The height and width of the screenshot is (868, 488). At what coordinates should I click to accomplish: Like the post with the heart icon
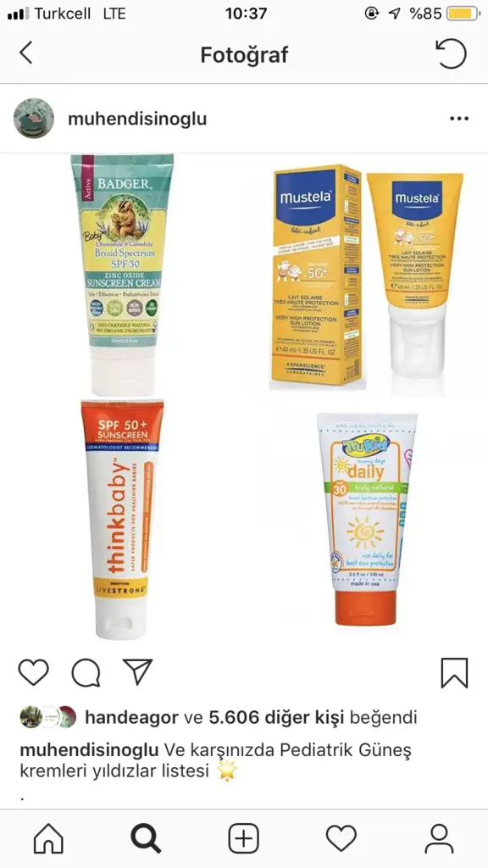(x=34, y=672)
